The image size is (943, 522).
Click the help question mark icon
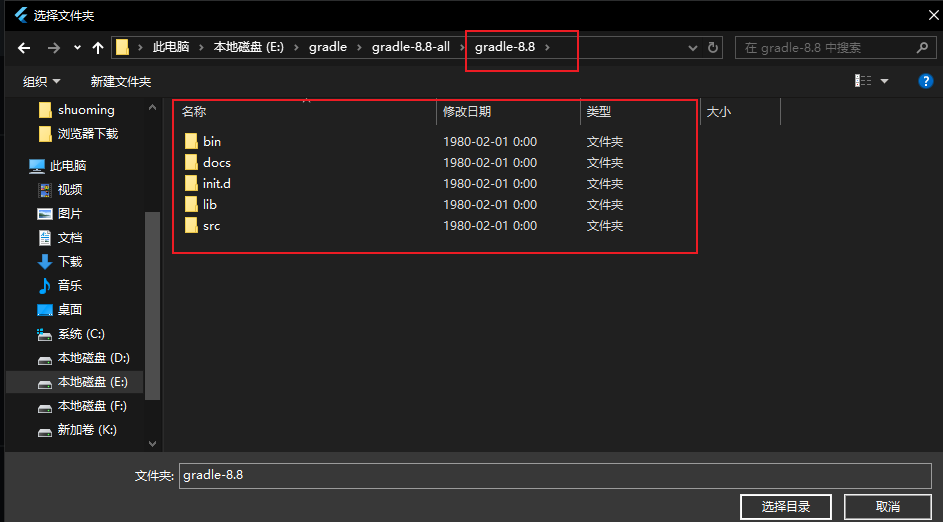tap(925, 81)
